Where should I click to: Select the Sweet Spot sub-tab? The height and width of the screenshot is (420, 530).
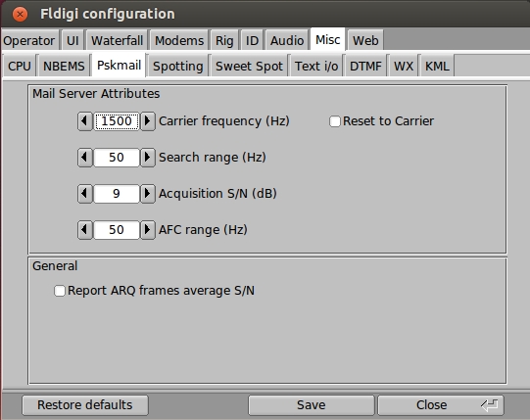(249, 67)
